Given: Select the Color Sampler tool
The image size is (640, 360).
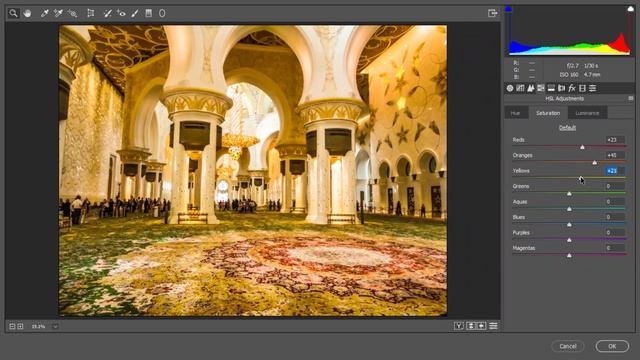Looking at the screenshot, I should coord(58,13).
